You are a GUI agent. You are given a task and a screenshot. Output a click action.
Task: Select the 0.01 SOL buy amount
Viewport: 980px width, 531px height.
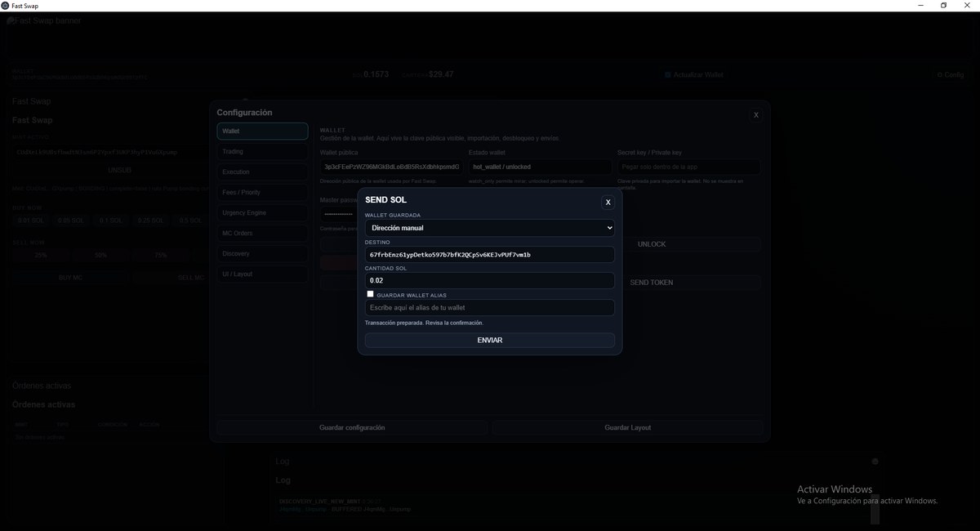point(30,221)
